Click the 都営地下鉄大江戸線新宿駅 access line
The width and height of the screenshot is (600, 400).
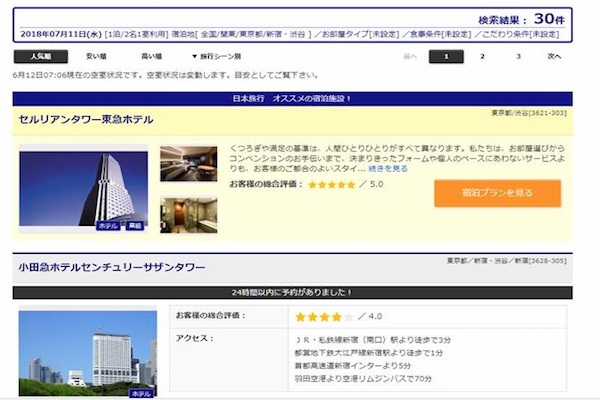(368, 353)
